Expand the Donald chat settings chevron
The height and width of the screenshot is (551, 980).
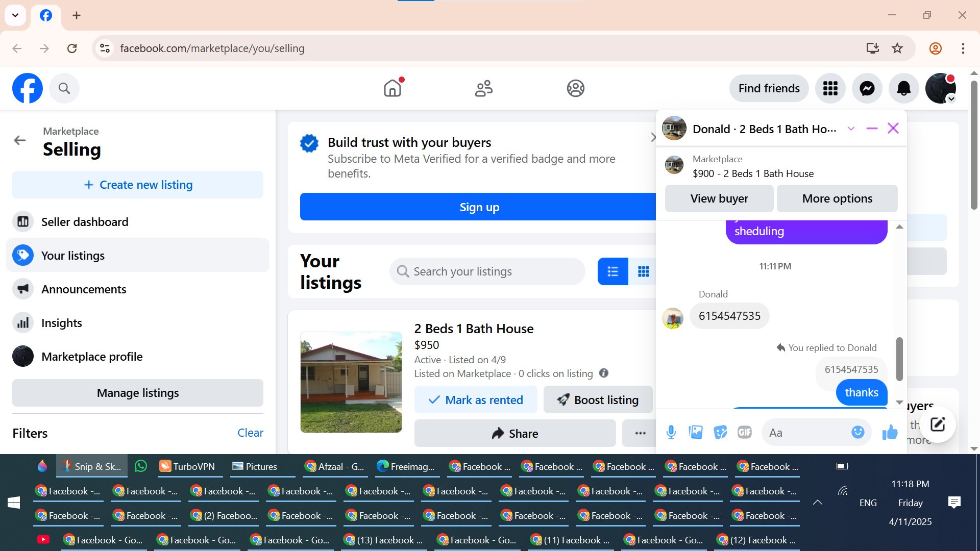point(851,129)
